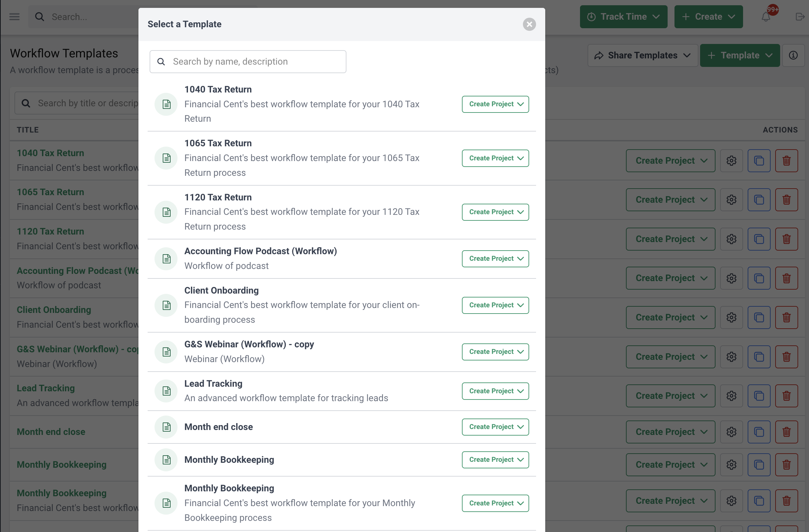Delete the 1065 Tax Return template
809x532 pixels.
point(786,200)
